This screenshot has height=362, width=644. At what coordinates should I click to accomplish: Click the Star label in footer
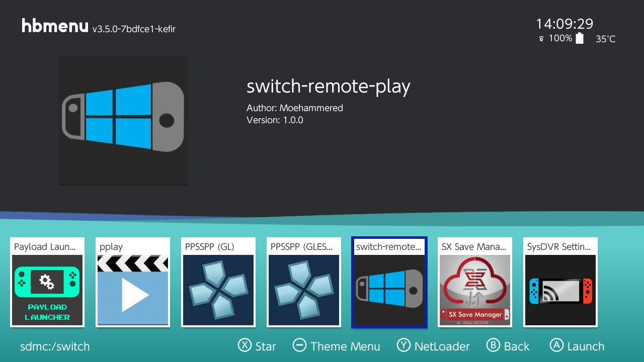point(266,346)
